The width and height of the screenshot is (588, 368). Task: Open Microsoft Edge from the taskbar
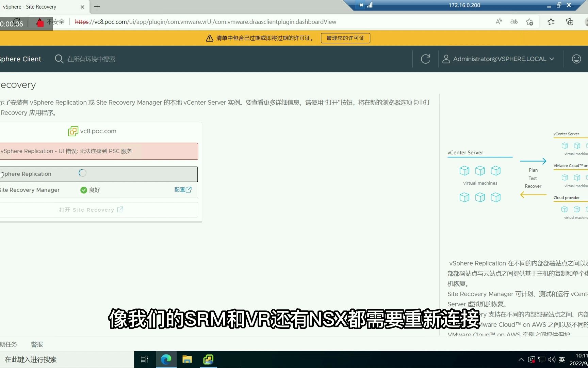166,359
